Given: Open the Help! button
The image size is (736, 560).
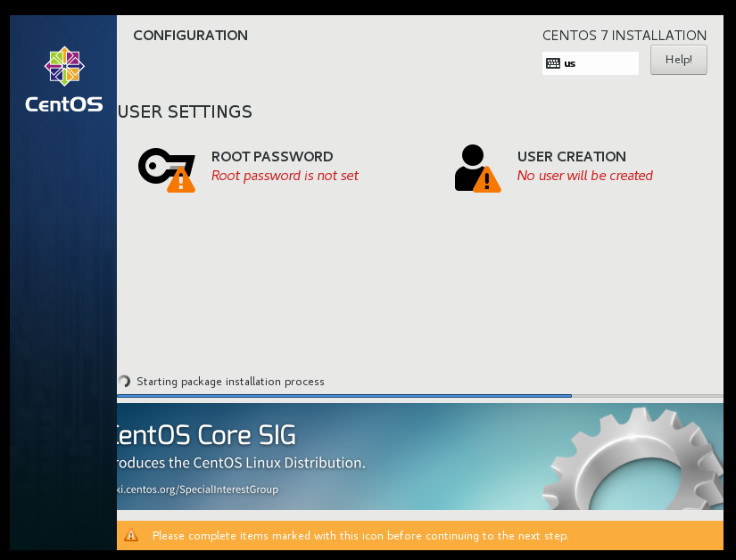Looking at the screenshot, I should click(678, 60).
